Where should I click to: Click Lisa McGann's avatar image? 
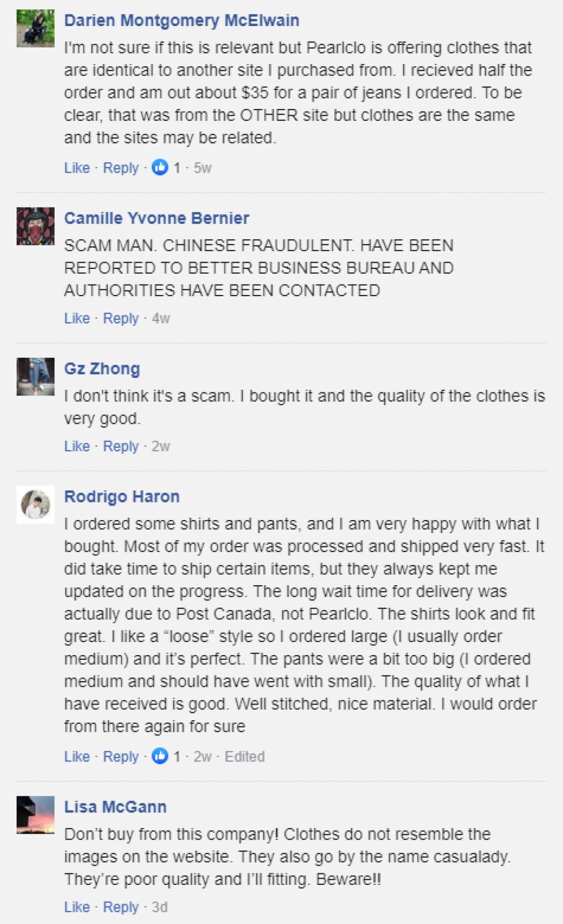35,815
